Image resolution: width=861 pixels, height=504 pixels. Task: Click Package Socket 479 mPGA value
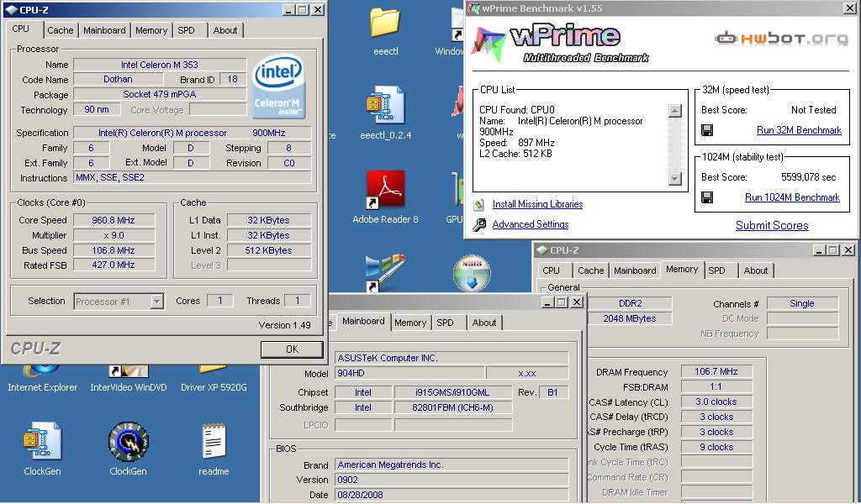pos(160,94)
